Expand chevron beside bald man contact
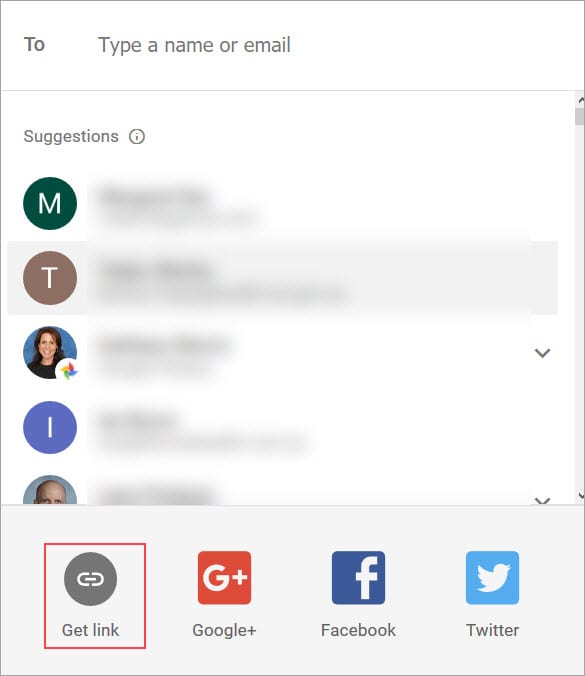The image size is (585, 676). click(542, 501)
